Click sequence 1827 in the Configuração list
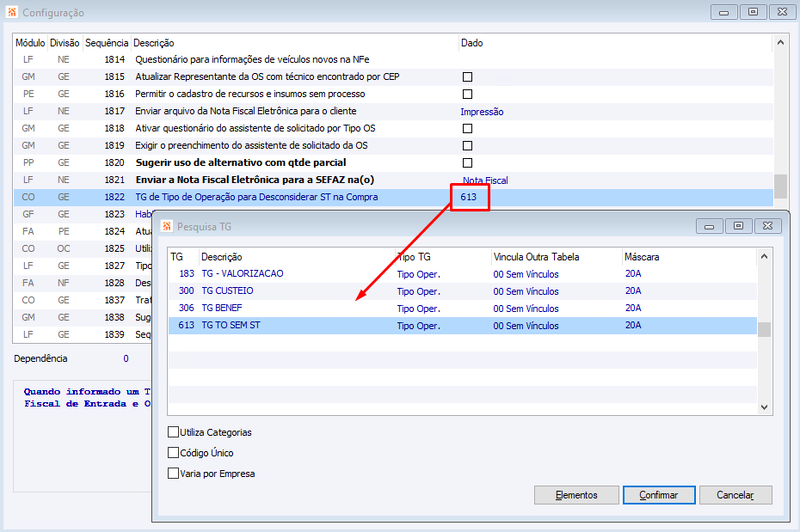 pyautogui.click(x=114, y=266)
